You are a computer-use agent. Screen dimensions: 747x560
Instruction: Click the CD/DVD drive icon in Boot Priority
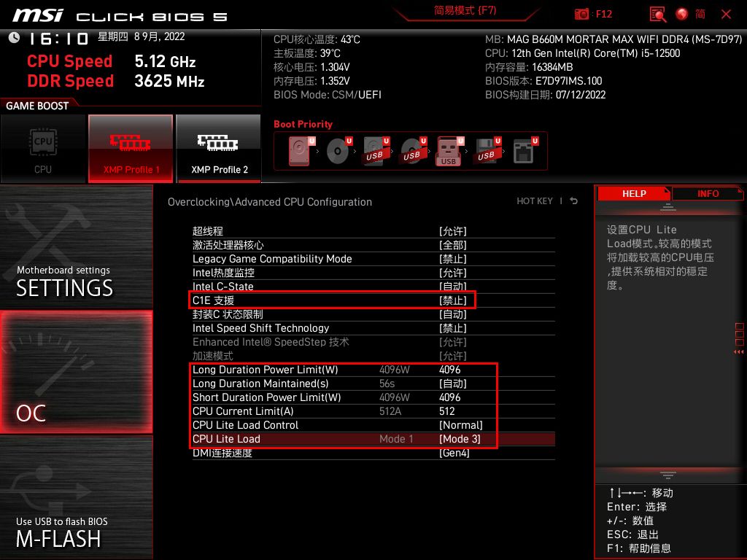pos(338,151)
